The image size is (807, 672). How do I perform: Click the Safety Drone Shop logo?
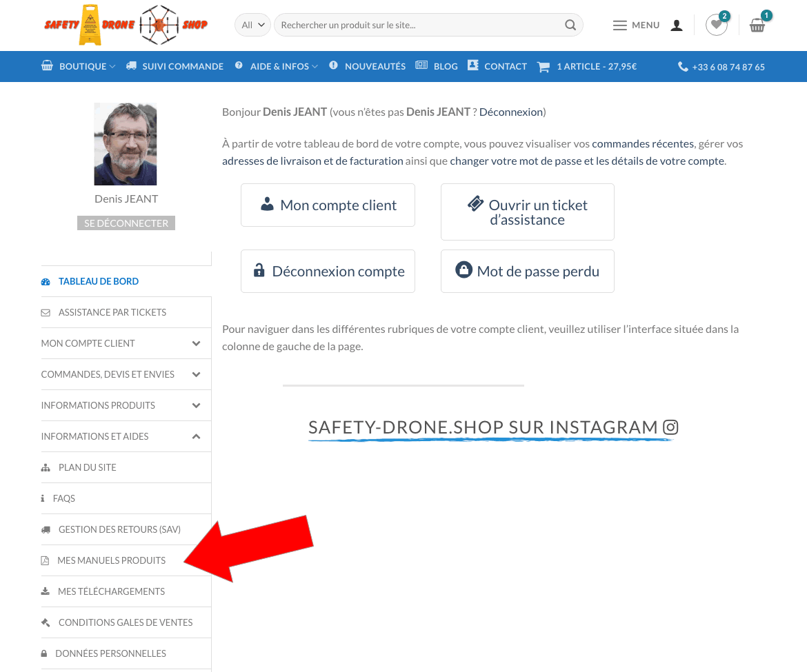[x=126, y=26]
